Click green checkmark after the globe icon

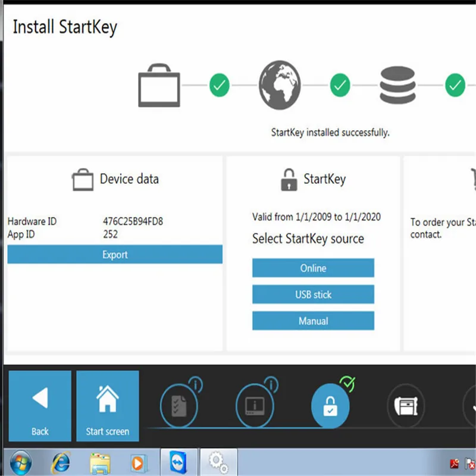[x=340, y=85]
